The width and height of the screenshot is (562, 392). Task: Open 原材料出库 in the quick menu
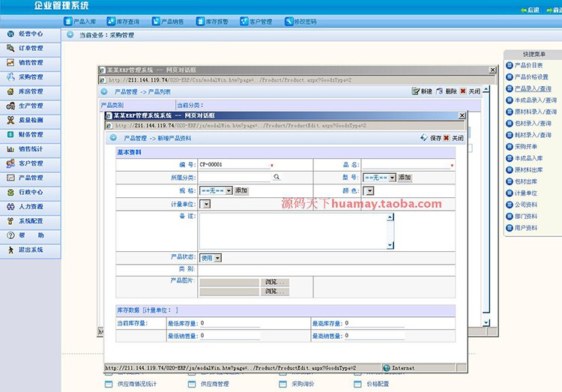pyautogui.click(x=525, y=169)
